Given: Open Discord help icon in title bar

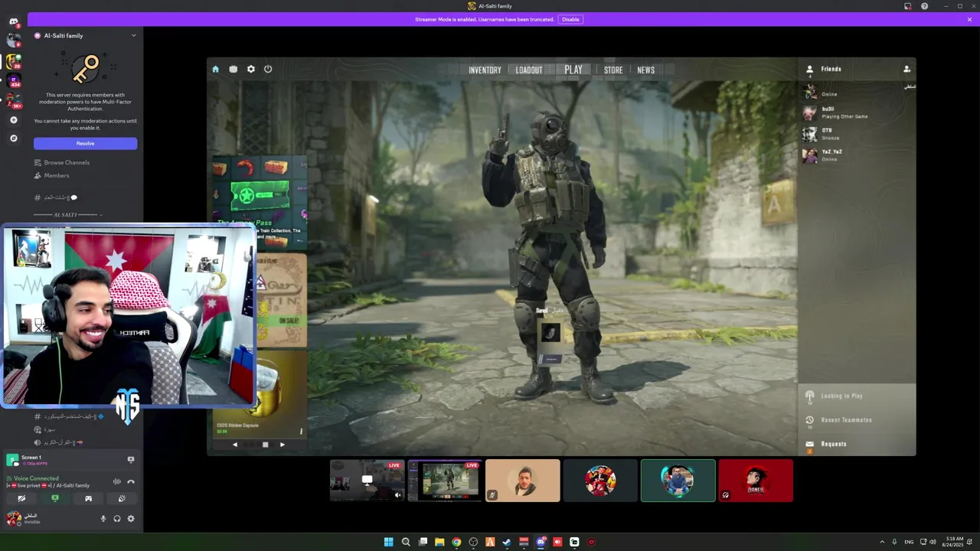Looking at the screenshot, I should tap(924, 6).
